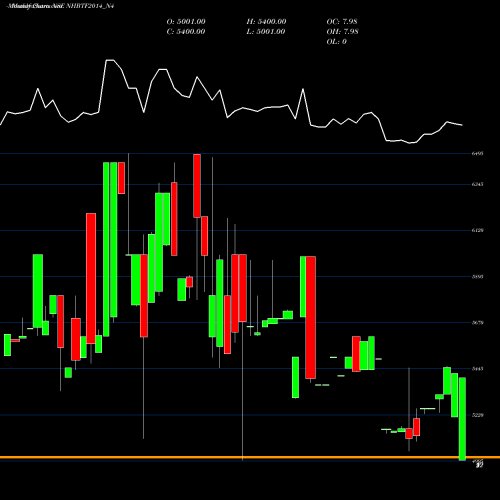Click the orange horizontal price line
Viewport: 500px width, 500px height.
(250, 457)
